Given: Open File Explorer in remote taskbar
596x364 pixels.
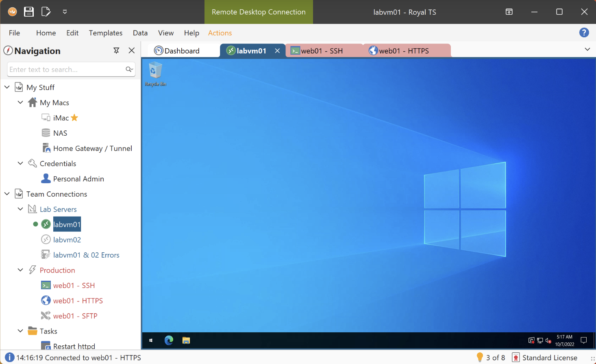Looking at the screenshot, I should pos(186,340).
